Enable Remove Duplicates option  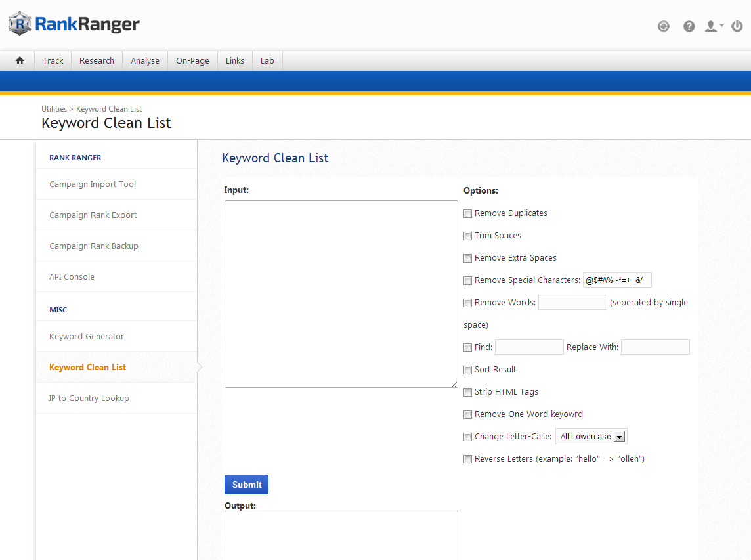coord(468,213)
